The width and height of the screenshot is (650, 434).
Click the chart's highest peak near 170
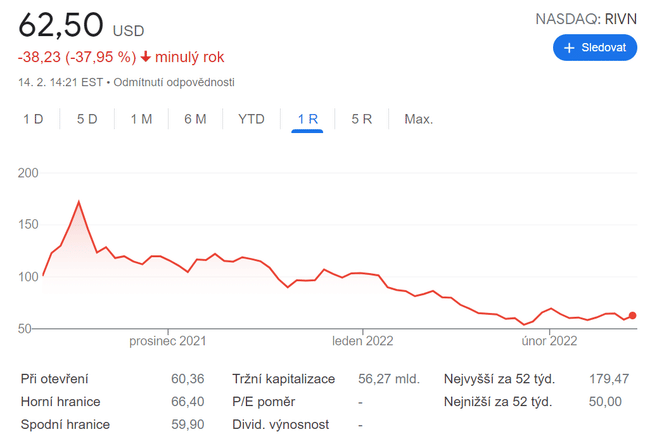pos(78,202)
